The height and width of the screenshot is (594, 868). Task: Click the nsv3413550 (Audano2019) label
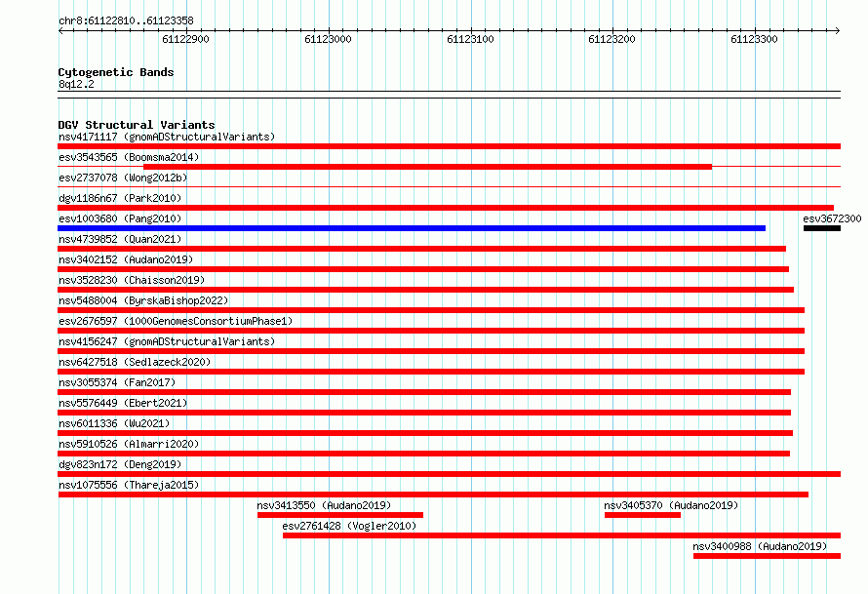click(x=324, y=505)
